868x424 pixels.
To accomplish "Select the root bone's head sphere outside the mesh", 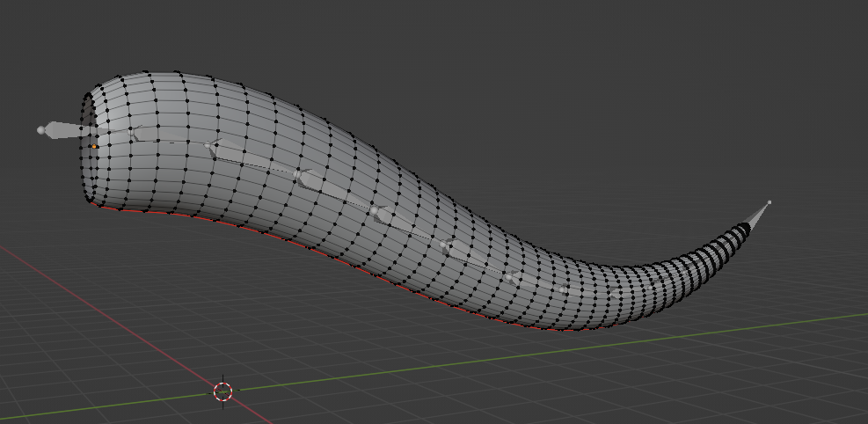I will (x=41, y=130).
